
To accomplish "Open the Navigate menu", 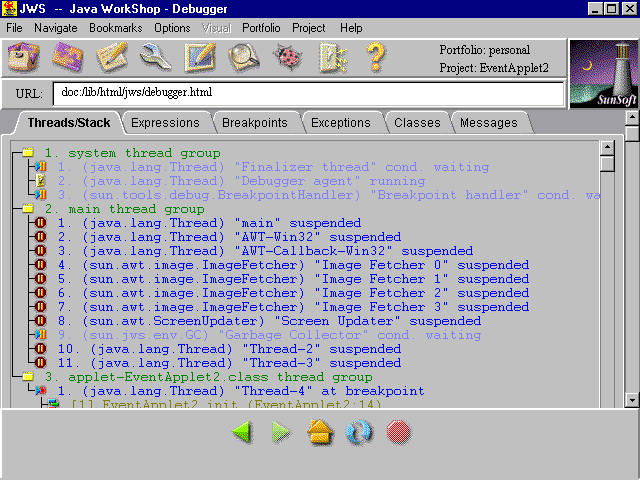I will click(56, 28).
